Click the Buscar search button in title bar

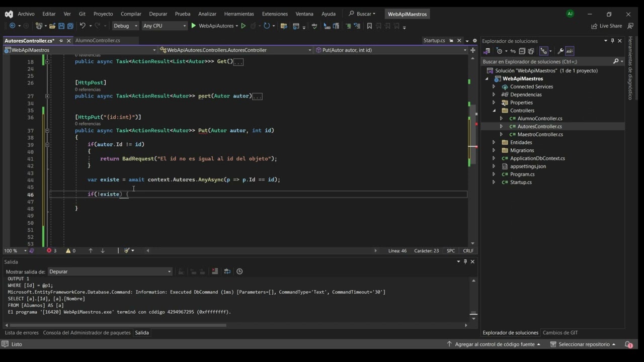[362, 14]
